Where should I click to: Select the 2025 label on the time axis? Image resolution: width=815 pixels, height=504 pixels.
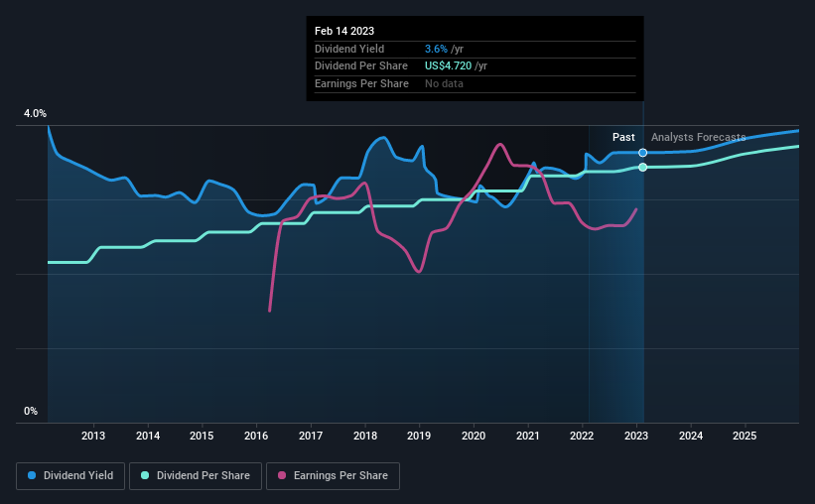[x=745, y=436]
